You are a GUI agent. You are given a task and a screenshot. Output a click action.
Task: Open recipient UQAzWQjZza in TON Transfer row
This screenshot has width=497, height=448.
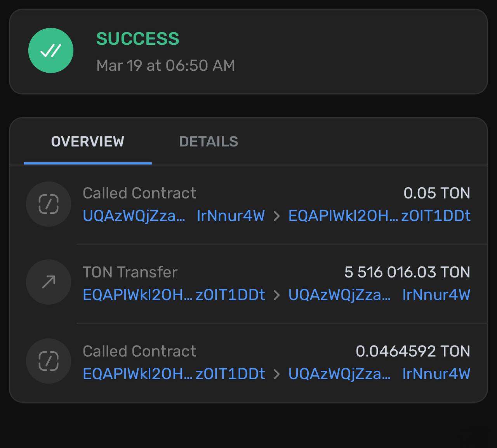click(379, 295)
